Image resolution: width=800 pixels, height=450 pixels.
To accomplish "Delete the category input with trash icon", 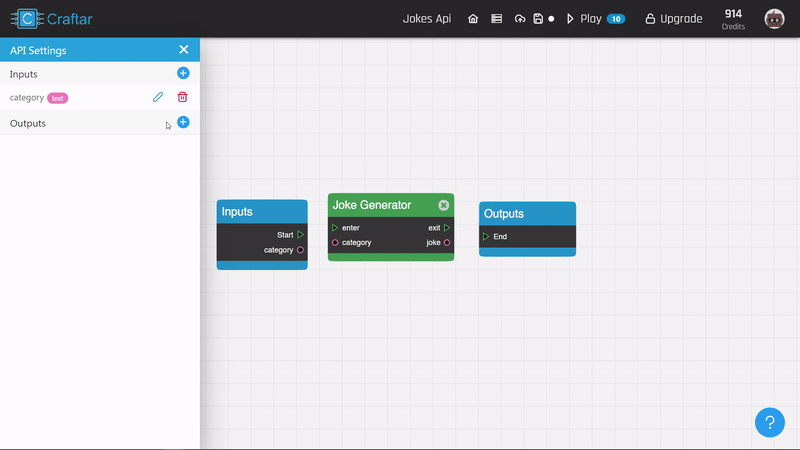I will click(182, 97).
